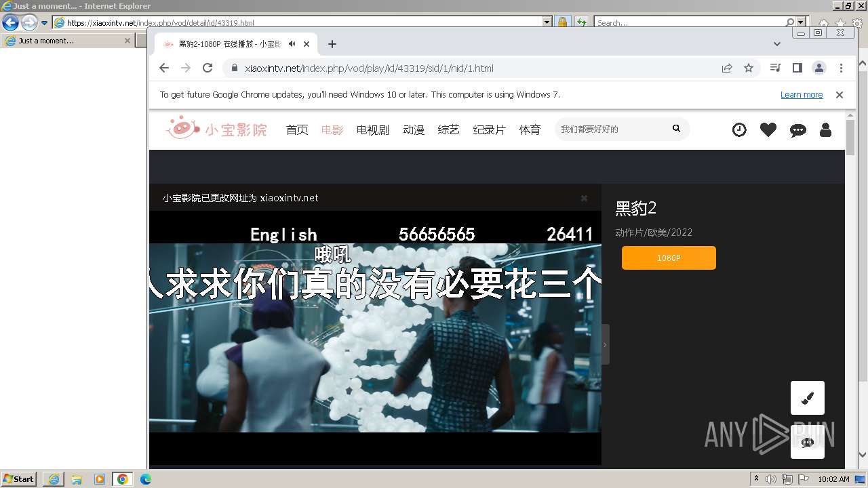Close the site address change notice
The image size is (868, 488).
point(584,198)
